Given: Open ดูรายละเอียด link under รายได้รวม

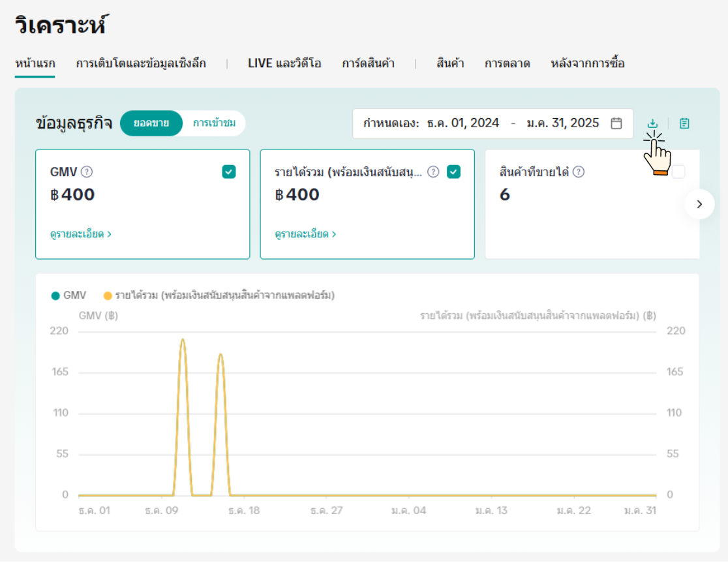Looking at the screenshot, I should click(x=305, y=234).
